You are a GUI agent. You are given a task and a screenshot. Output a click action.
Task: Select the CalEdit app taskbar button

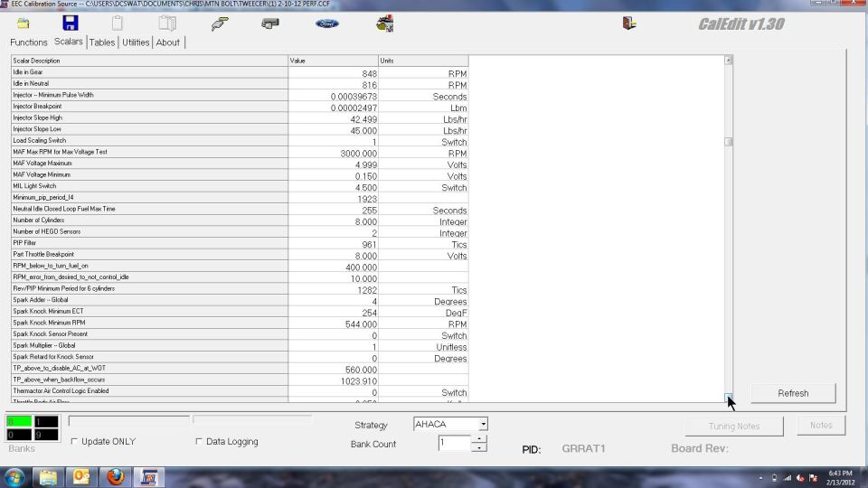coord(149,477)
